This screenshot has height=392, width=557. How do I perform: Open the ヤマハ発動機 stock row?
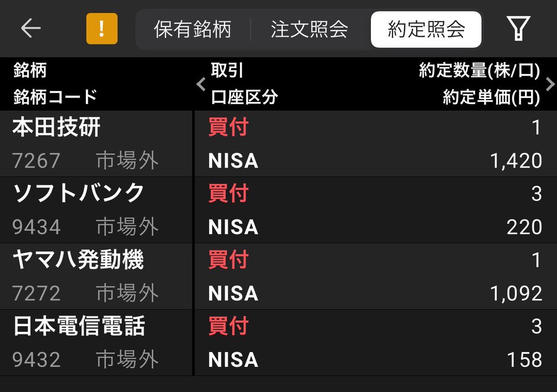click(x=278, y=276)
